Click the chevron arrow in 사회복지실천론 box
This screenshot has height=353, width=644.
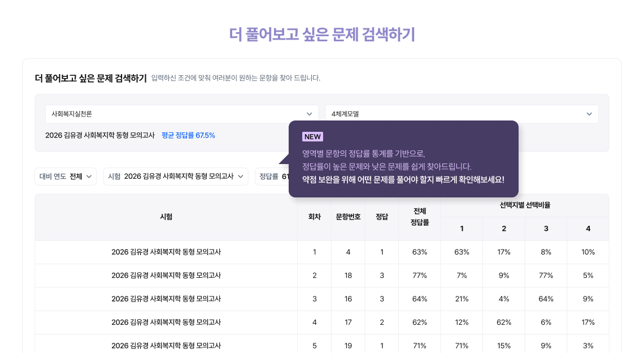(x=309, y=114)
